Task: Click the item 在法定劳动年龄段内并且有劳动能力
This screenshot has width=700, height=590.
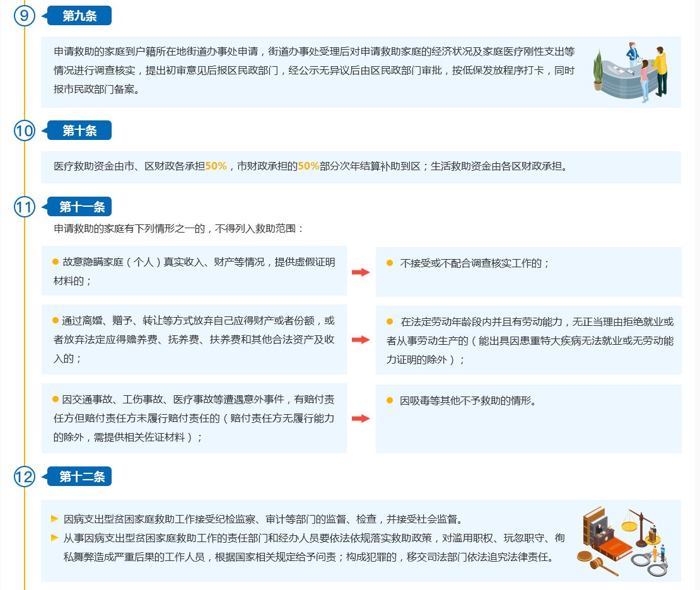Action: coord(530,340)
